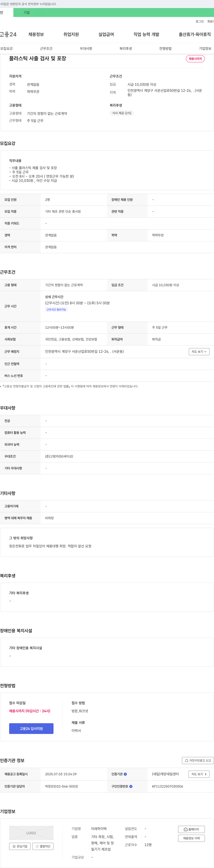Viewport: 214px width, 868px height.
Task: Click the 기타 제조 관련 단순 종사원 value
Action: tap(63, 211)
